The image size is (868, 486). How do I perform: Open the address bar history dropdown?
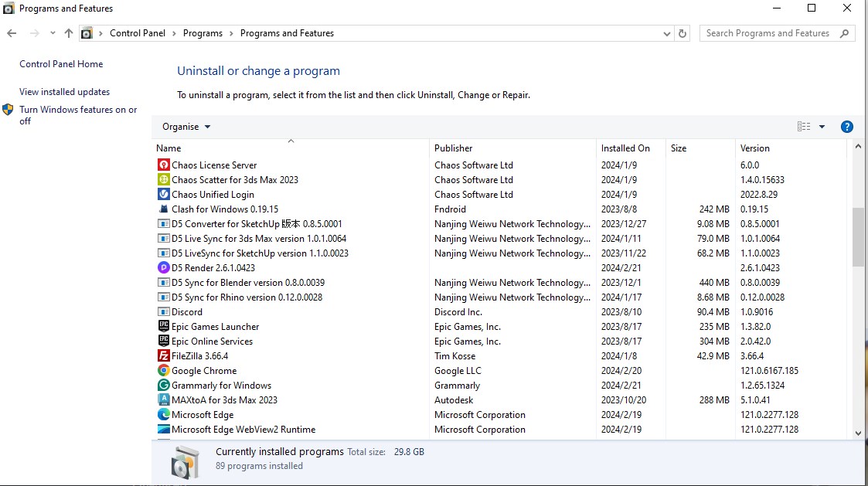pos(666,33)
